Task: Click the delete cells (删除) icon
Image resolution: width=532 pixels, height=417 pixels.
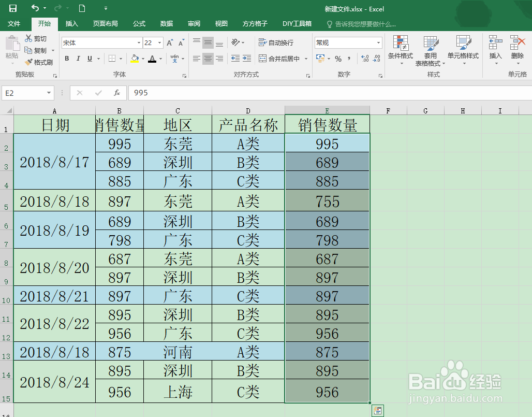Action: (516, 47)
